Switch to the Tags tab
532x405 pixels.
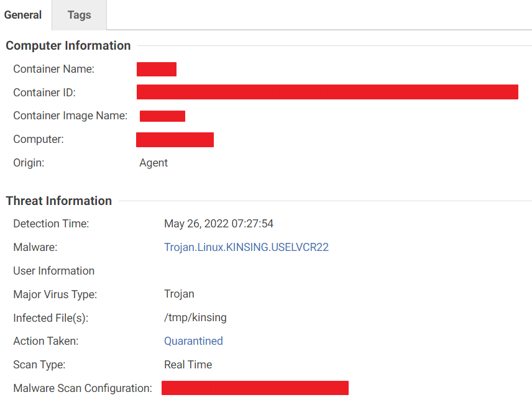click(x=79, y=15)
